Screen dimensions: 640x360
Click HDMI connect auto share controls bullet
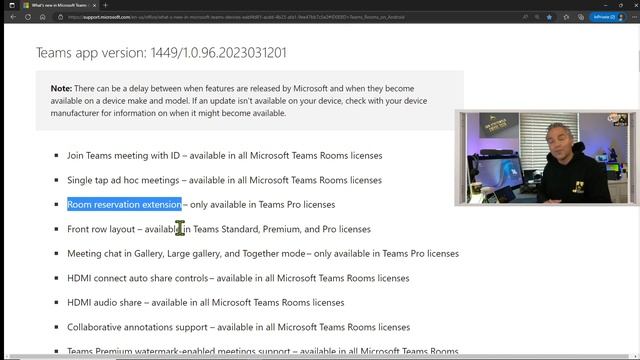238,278
